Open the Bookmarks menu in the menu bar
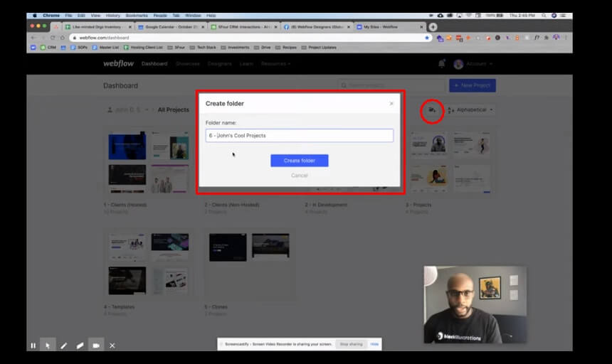This screenshot has width=612, height=364. (137, 16)
